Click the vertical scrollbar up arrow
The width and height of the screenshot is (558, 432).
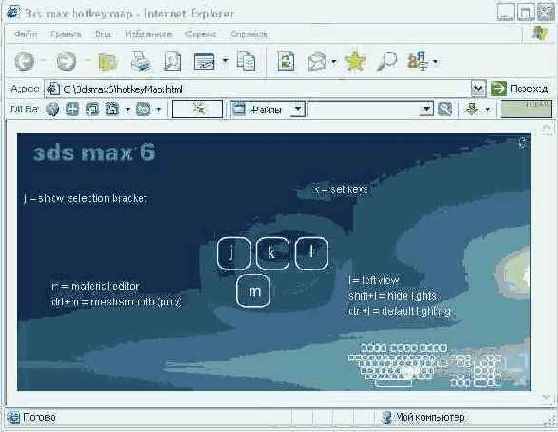[546, 128]
